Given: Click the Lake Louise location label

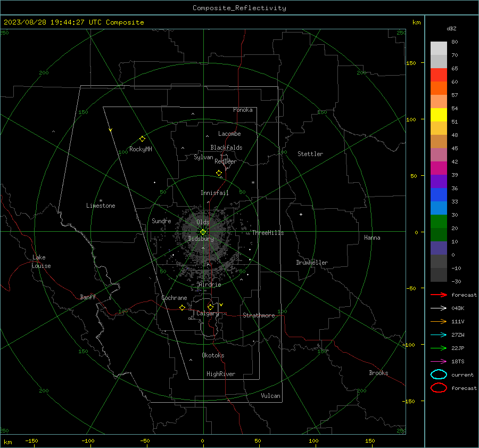Looking at the screenshot, I should (x=41, y=262).
